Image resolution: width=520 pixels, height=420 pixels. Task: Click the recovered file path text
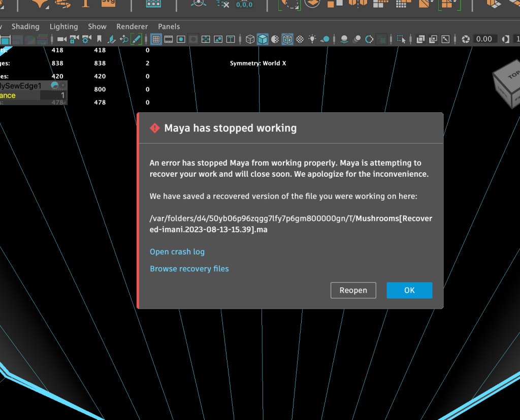tap(291, 224)
